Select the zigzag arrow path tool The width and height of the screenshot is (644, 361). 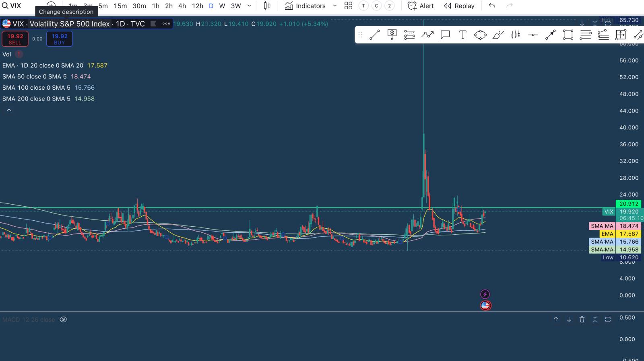pyautogui.click(x=427, y=35)
